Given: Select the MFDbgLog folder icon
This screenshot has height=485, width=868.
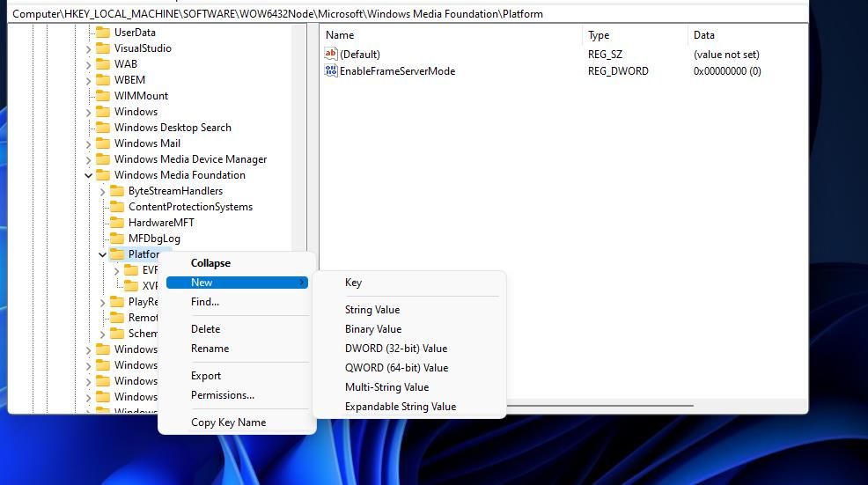Looking at the screenshot, I should pos(117,239).
